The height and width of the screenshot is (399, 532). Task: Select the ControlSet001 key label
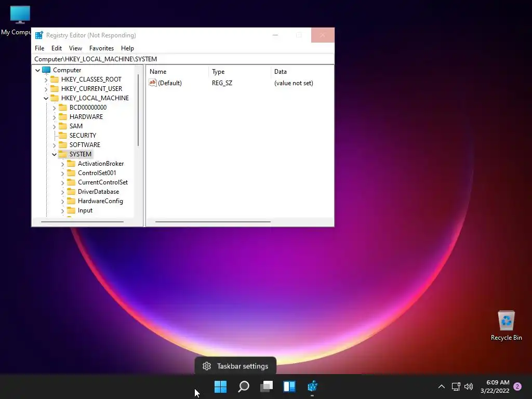coord(97,172)
